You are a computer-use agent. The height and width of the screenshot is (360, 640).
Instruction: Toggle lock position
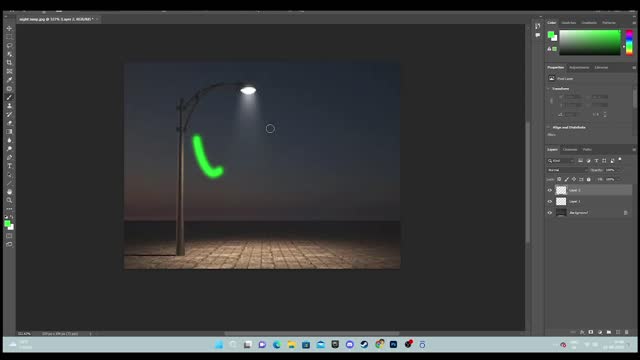pyautogui.click(x=574, y=179)
